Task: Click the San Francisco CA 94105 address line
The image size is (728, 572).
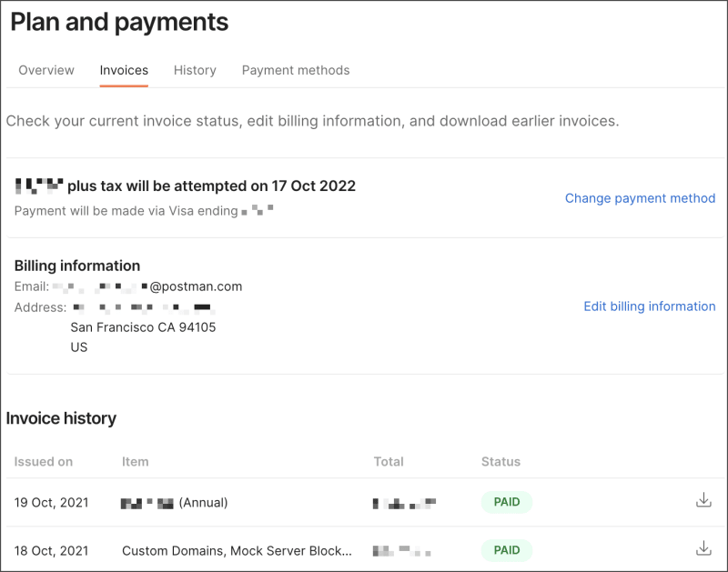Action: tap(143, 327)
